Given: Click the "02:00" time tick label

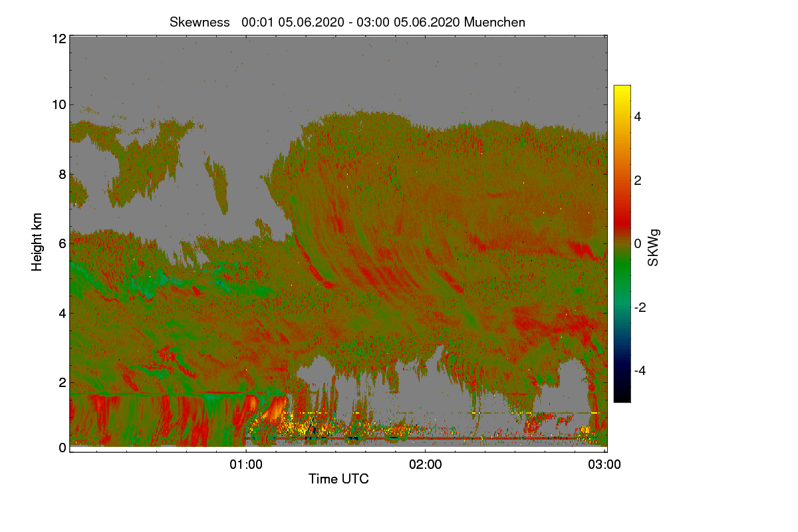Looking at the screenshot, I should pos(425,465).
